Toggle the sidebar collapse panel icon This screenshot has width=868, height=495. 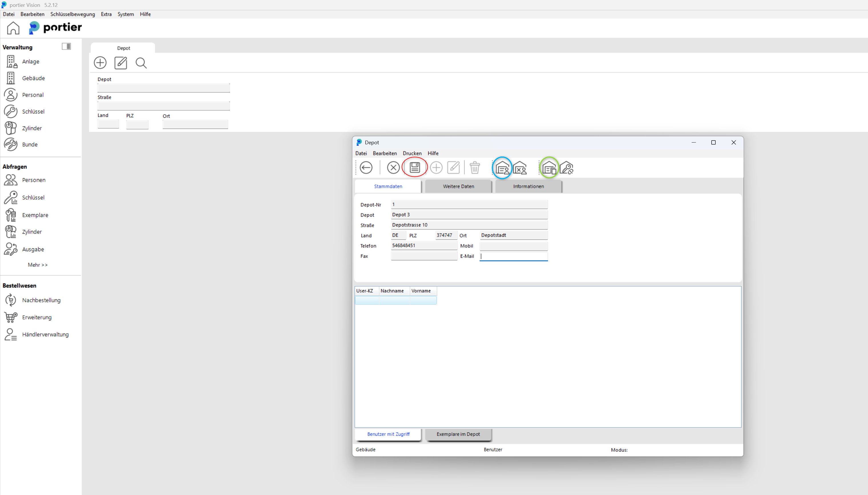66,46
